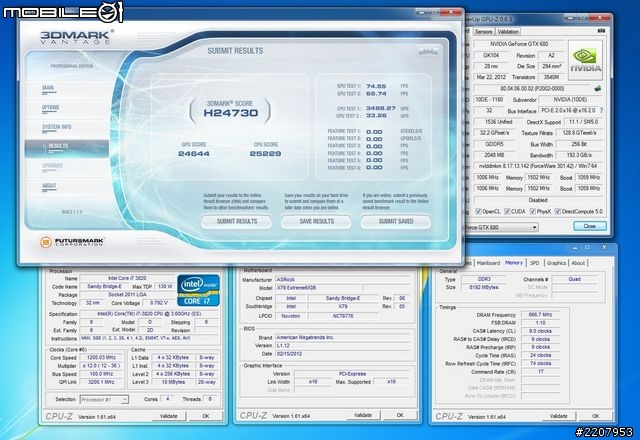Click the SAVE RESULTS button
640x440 pixels.
click(x=316, y=221)
